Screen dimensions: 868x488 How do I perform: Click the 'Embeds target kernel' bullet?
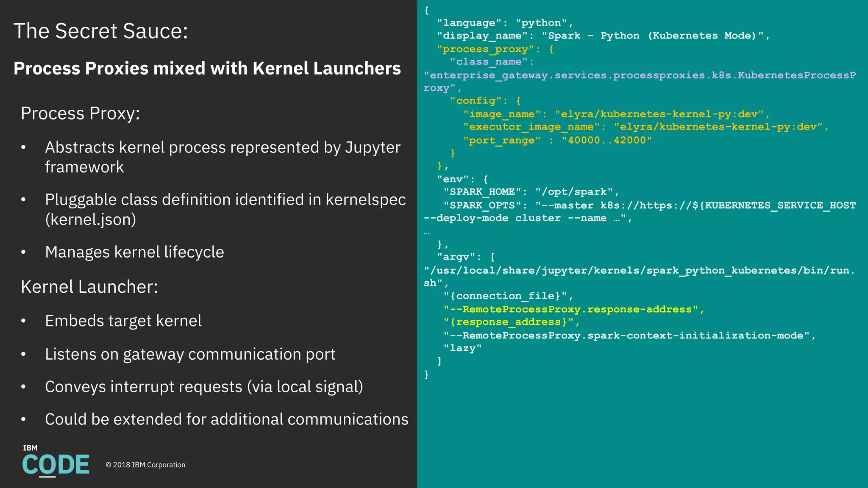point(123,321)
